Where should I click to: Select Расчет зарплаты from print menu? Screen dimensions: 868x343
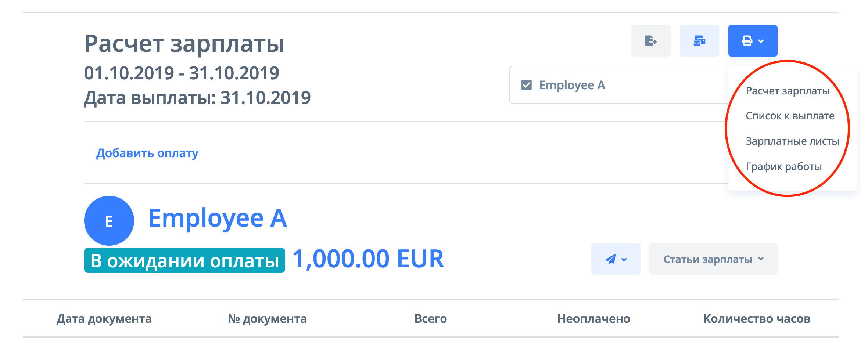787,91
